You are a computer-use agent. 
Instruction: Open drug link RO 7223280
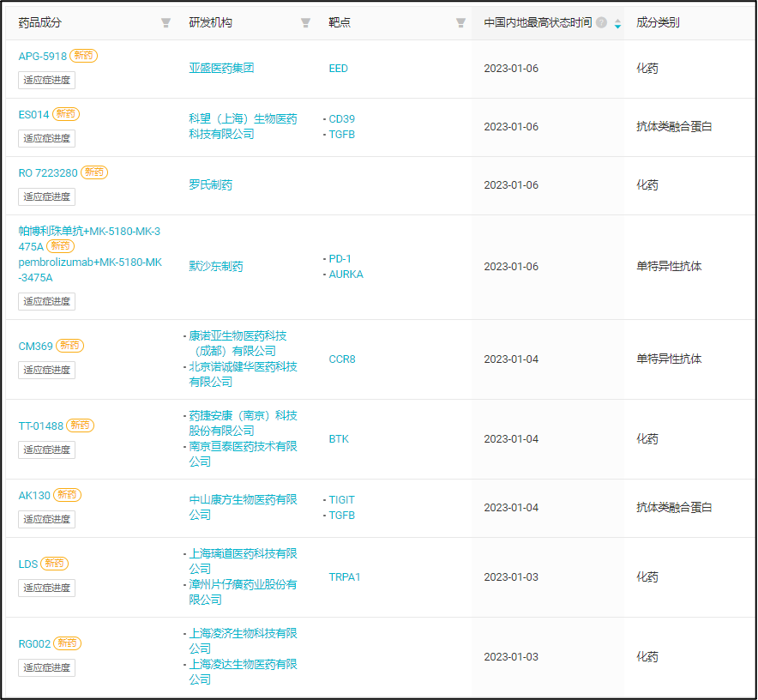tap(48, 172)
